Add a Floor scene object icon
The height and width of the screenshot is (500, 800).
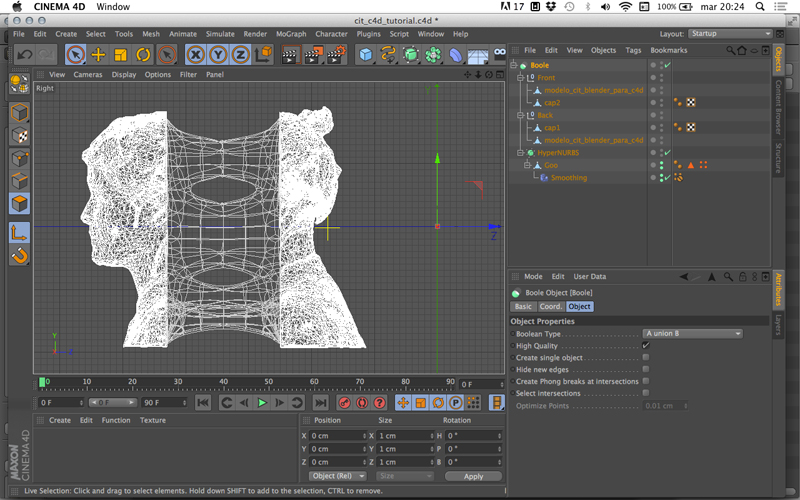(478, 56)
